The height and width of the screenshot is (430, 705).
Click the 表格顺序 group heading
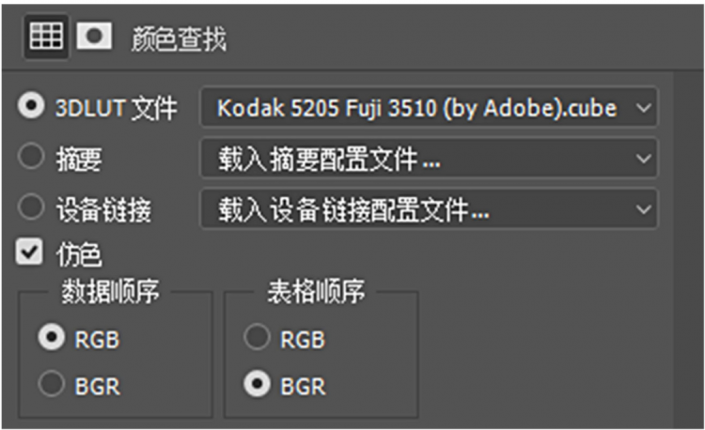(x=316, y=291)
